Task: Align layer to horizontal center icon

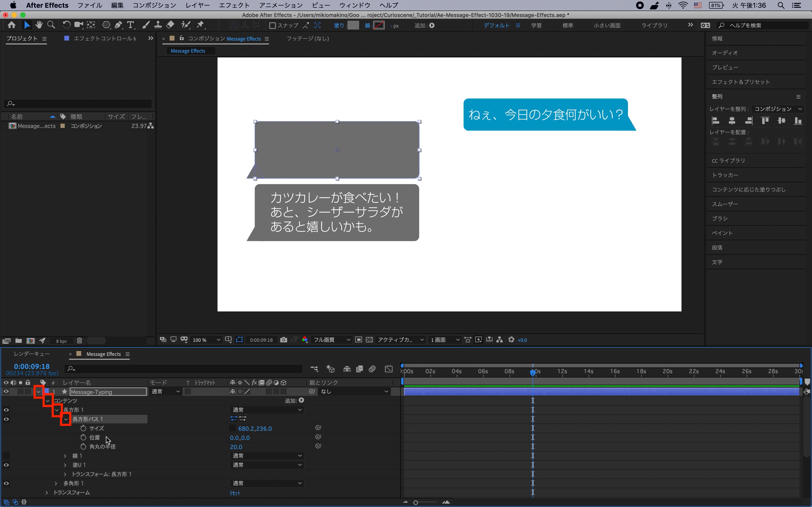Action: coord(732,121)
